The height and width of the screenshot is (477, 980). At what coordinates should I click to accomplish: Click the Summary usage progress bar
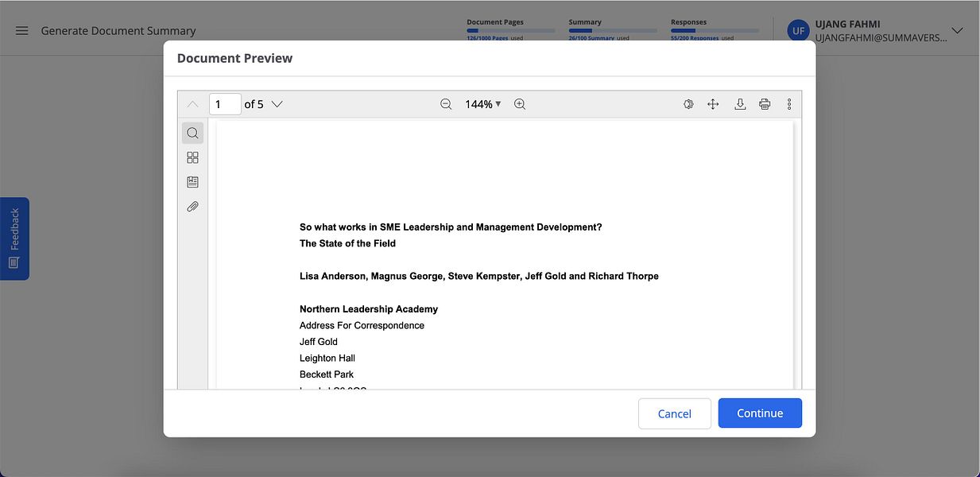coord(613,31)
